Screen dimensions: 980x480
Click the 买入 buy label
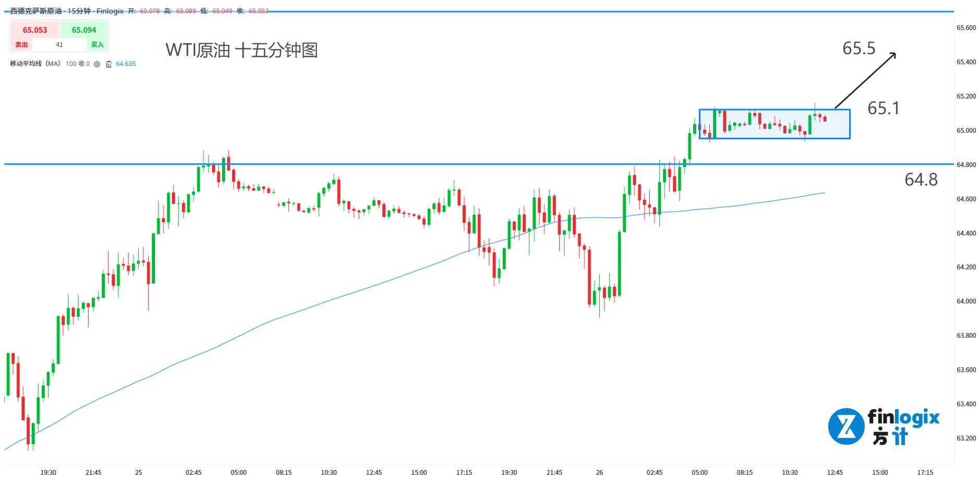98,45
